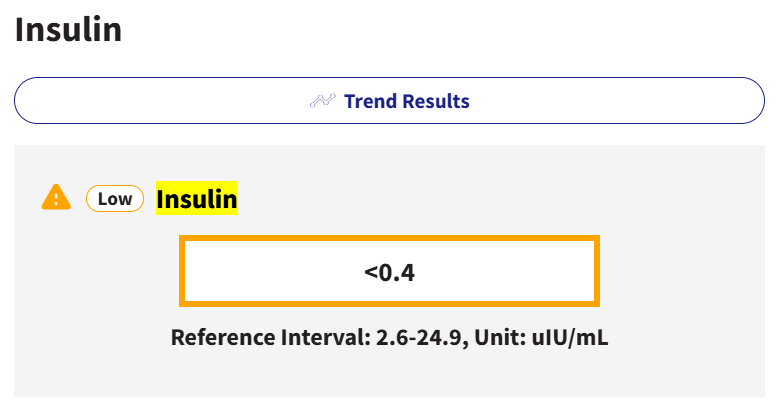Screen dimensions: 776x414
Task: Click the Reference Interval text
Action: pos(271,337)
